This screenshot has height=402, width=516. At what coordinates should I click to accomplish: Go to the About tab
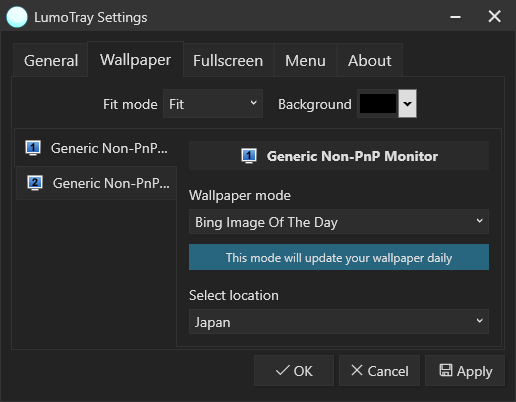(370, 60)
